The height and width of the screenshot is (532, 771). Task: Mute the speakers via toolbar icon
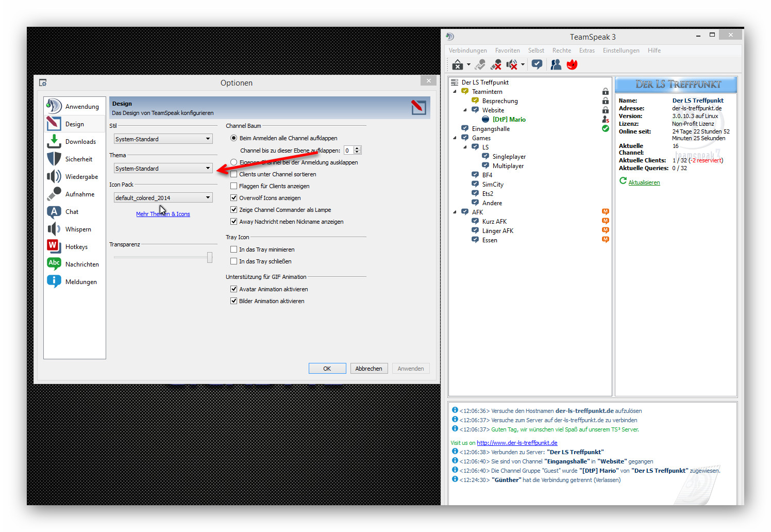(x=511, y=64)
